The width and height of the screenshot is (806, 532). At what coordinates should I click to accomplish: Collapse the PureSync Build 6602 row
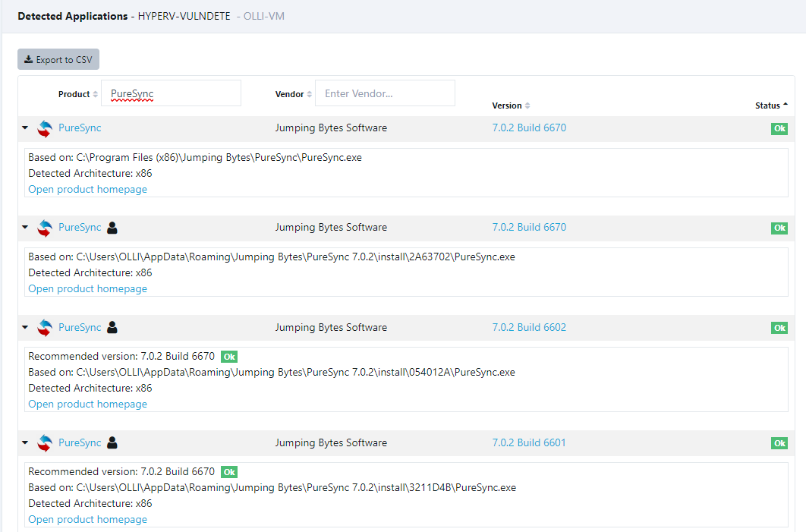(25, 327)
